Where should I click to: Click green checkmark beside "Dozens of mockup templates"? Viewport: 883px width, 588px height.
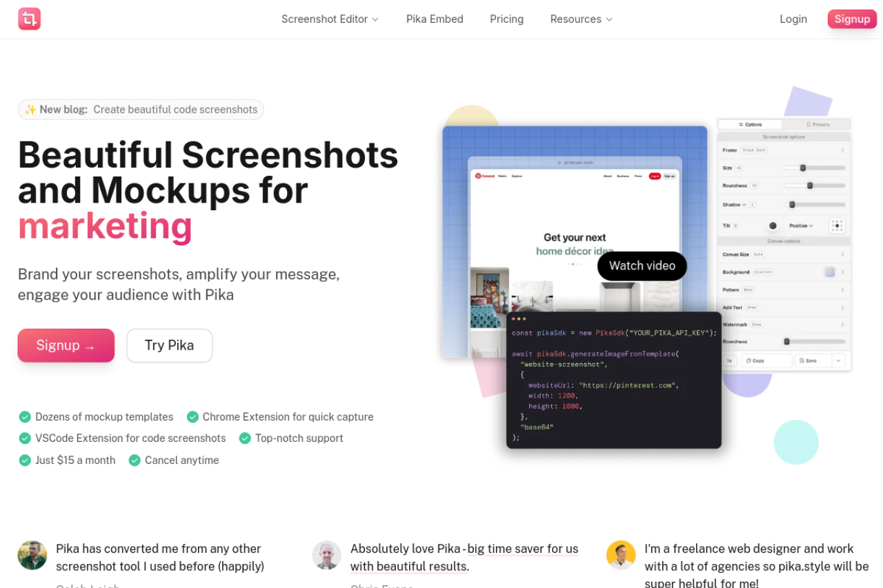tap(25, 417)
